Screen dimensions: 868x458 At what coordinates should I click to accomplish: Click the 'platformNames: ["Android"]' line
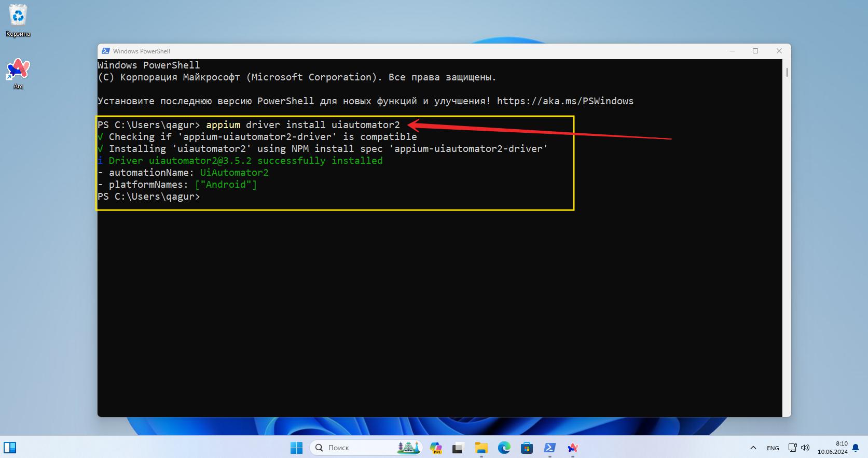click(177, 185)
